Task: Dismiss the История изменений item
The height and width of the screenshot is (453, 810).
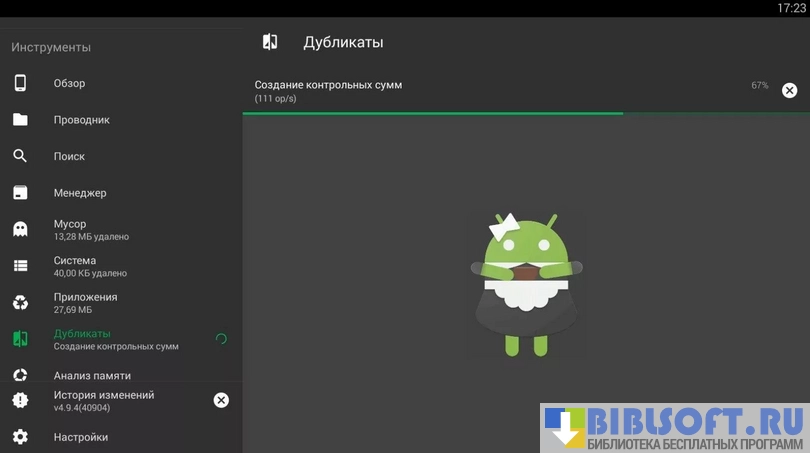Action: click(x=221, y=400)
